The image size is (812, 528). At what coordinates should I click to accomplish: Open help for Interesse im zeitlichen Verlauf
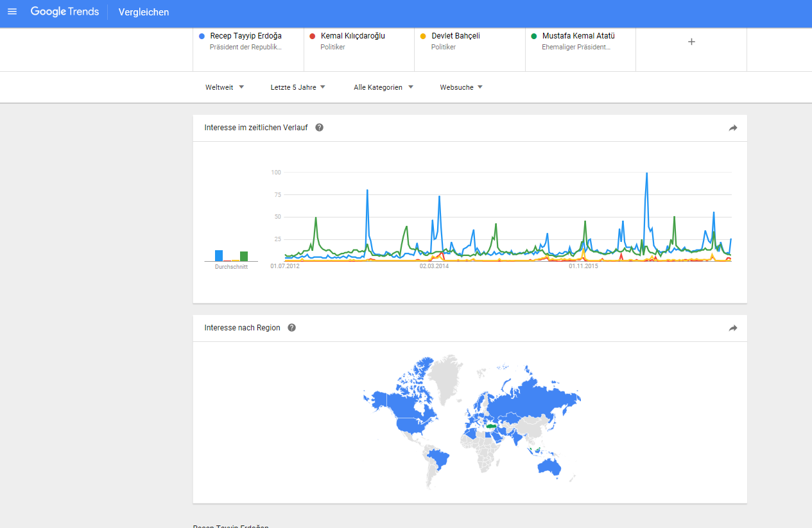click(x=319, y=128)
